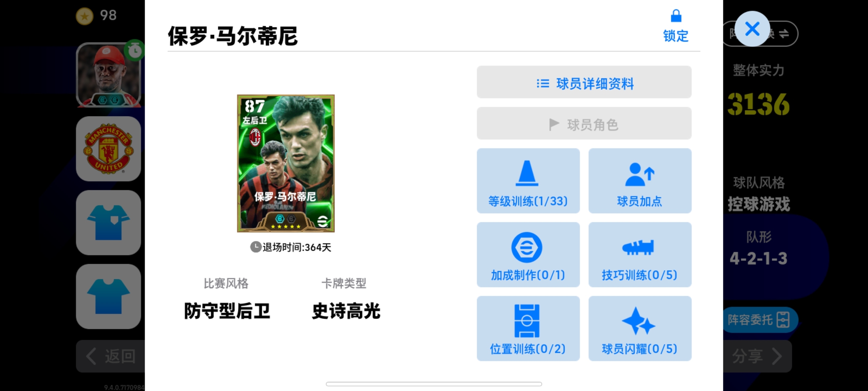Viewport: 868px width, 391px height.
Task: Open 球员角色 player role button
Action: [584, 124]
